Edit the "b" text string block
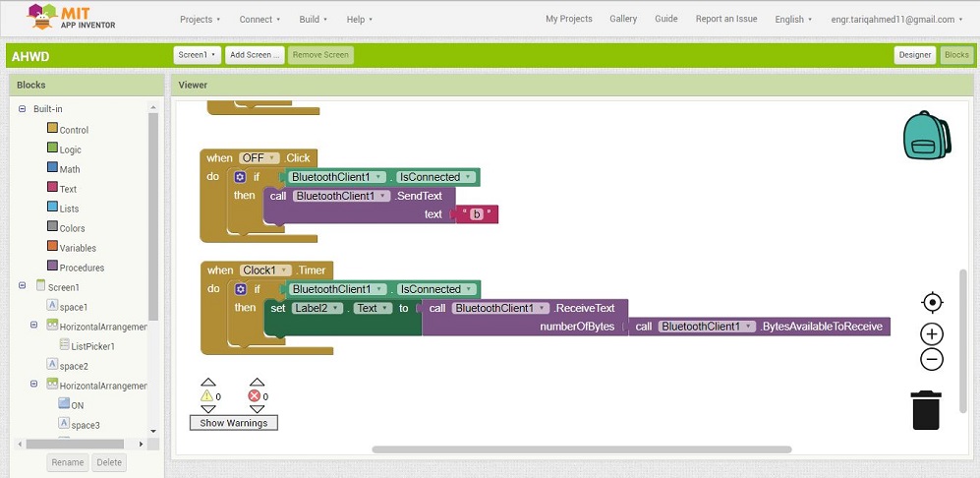This screenshot has height=478, width=980. click(477, 214)
